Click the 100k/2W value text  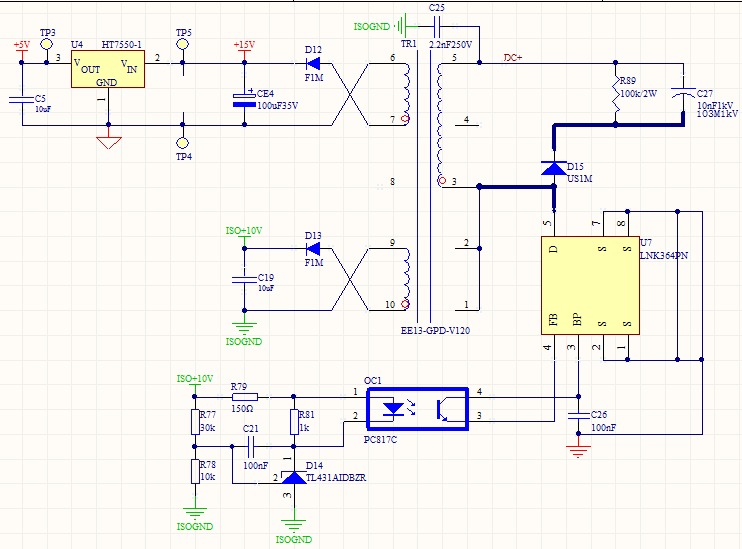pyautogui.click(x=638, y=93)
